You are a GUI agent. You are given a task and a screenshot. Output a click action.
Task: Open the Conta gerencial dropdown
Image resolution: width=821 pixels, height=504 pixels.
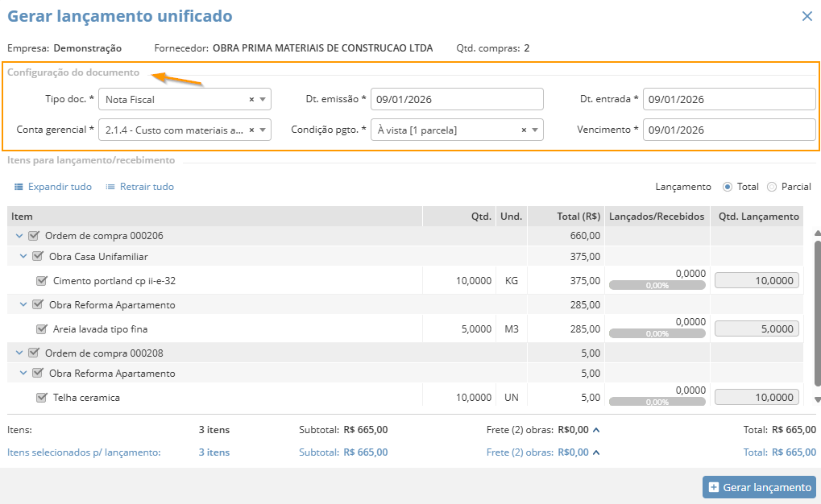pyautogui.click(x=263, y=130)
